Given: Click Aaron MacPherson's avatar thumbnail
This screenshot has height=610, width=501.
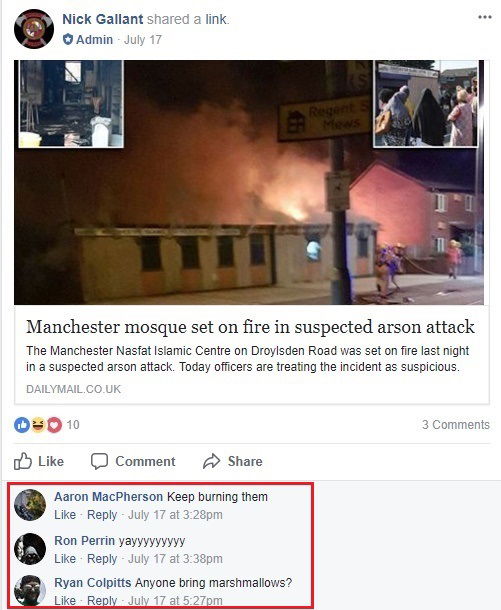Looking at the screenshot, I should tap(30, 505).
